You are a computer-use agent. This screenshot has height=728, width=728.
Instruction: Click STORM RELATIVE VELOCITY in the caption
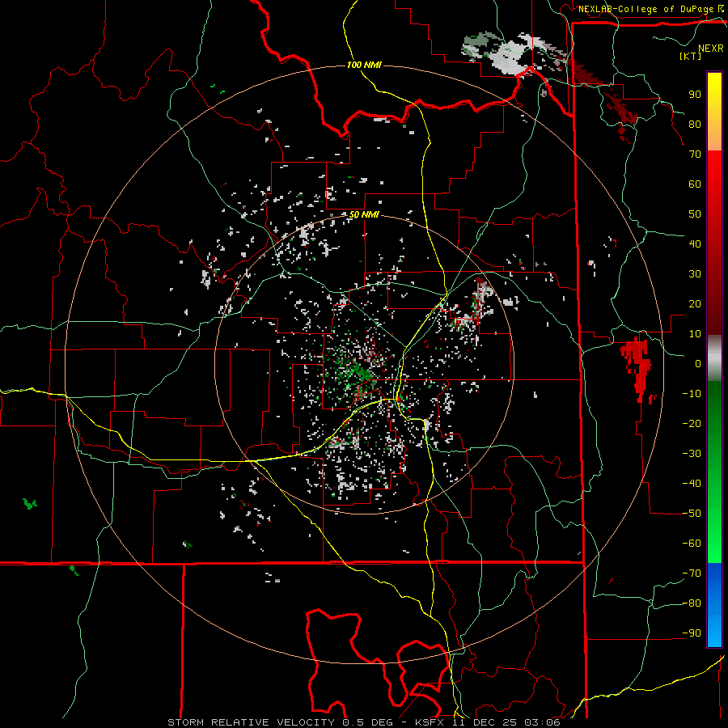(251, 722)
